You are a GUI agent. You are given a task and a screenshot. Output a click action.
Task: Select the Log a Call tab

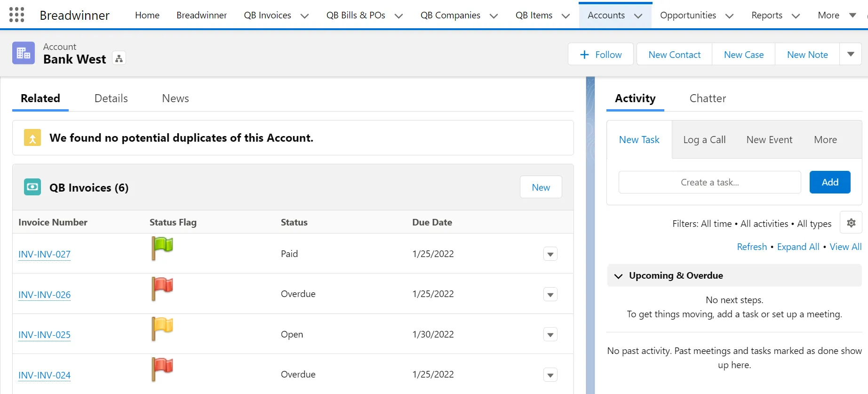point(704,140)
